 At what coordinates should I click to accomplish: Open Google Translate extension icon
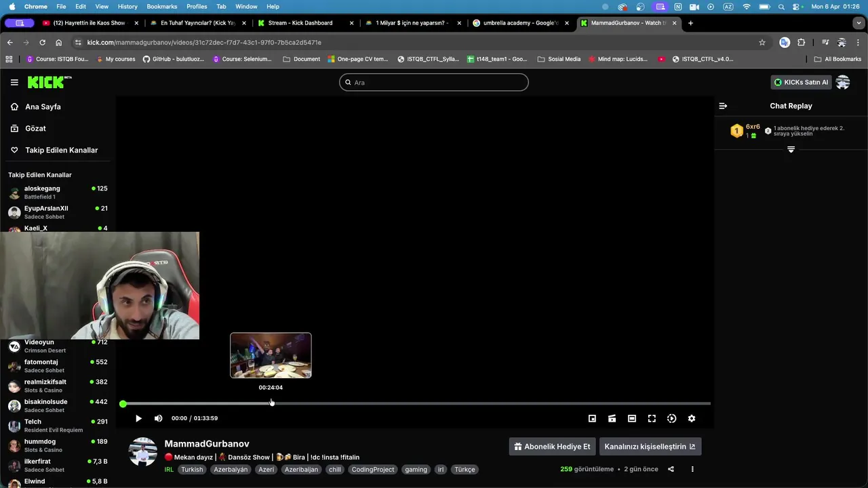coord(785,42)
